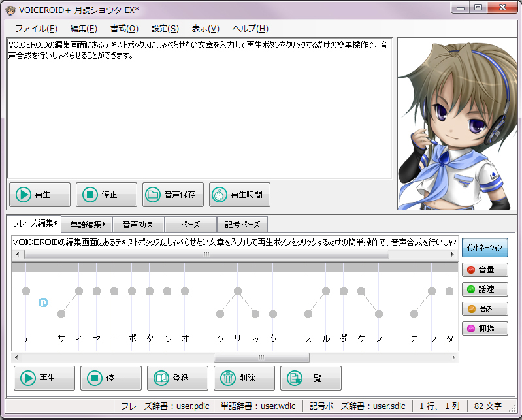The width and height of the screenshot is (522, 420).
Task: Click the accent editor scrollbar left arrow
Action: click(x=16, y=358)
